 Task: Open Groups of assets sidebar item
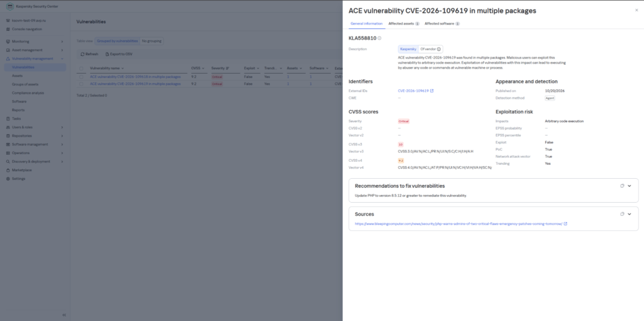(x=25, y=84)
